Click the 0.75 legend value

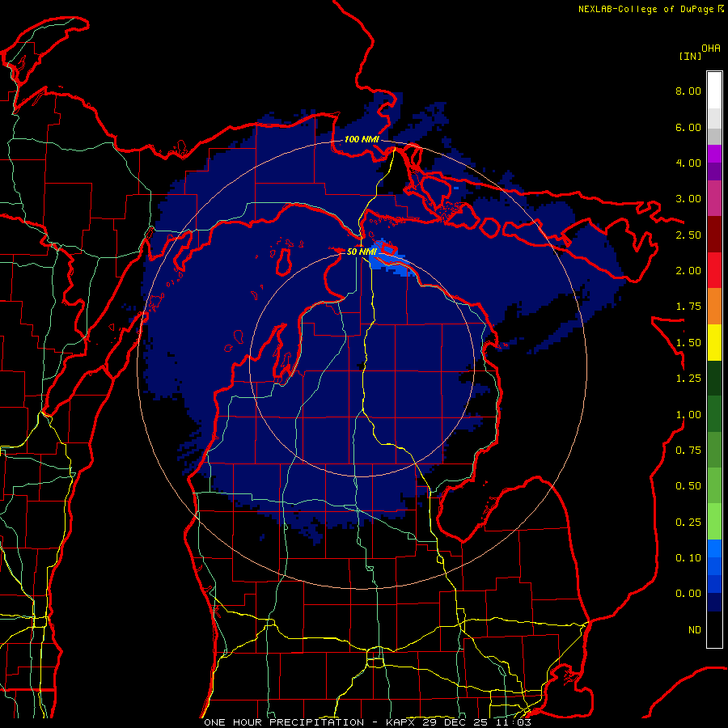[x=688, y=451]
